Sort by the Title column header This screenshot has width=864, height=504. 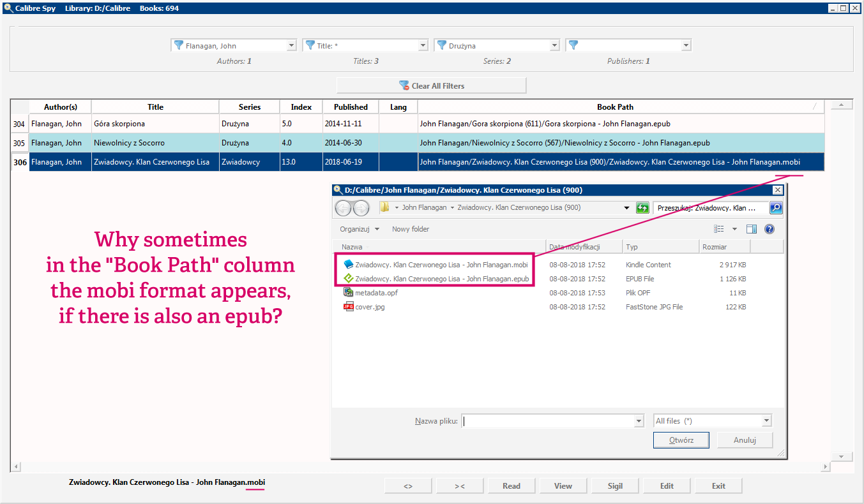point(155,107)
